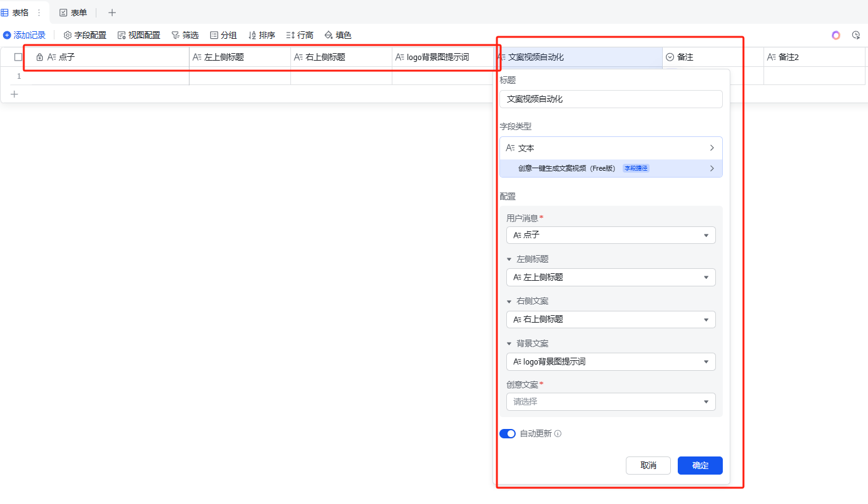This screenshot has width=868, height=504.
Task: Open the 创意文案 请选择 dropdown
Action: pos(611,401)
